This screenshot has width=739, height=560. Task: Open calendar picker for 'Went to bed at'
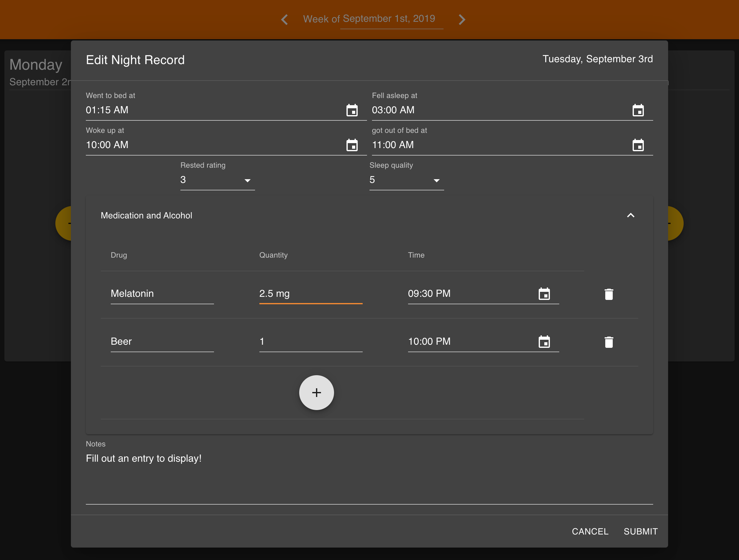[x=352, y=110]
